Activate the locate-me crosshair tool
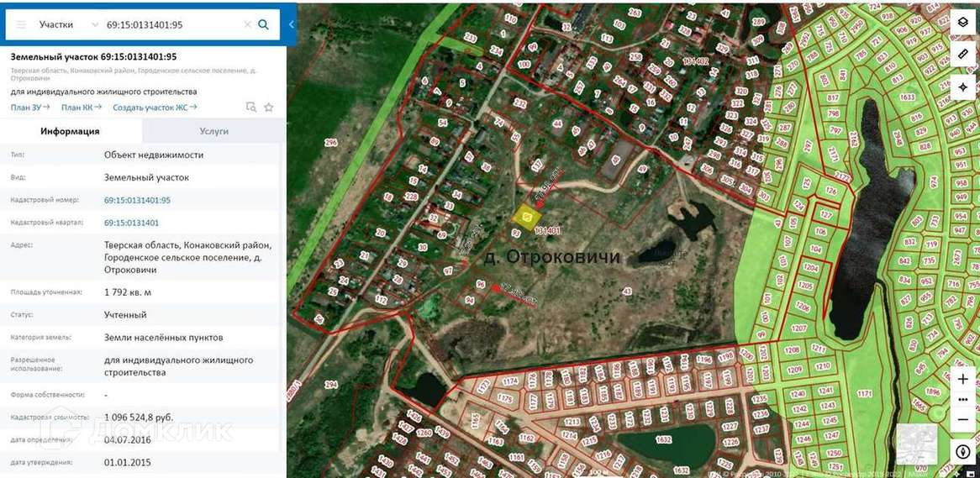Image resolution: width=980 pixels, height=478 pixels. [963, 88]
